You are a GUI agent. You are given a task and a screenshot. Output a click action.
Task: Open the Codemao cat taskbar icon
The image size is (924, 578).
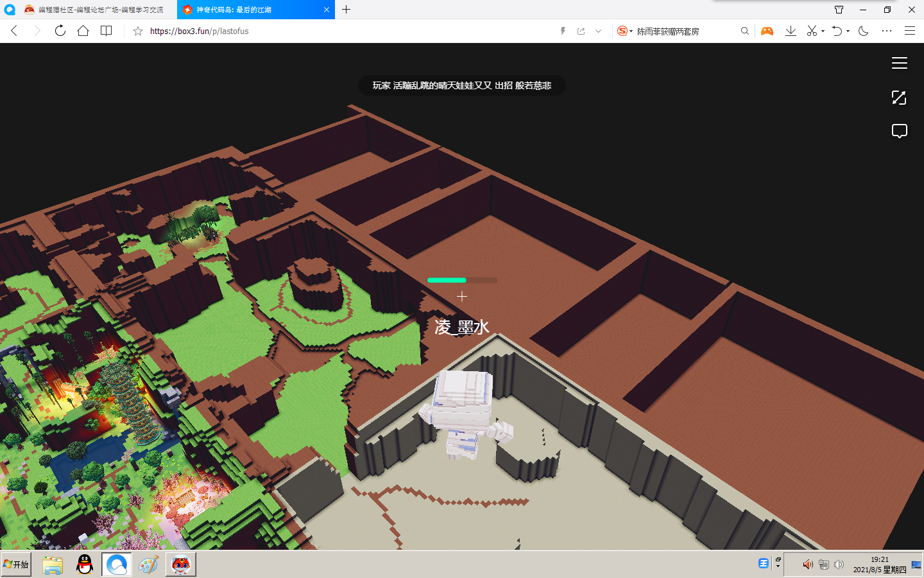click(x=181, y=565)
